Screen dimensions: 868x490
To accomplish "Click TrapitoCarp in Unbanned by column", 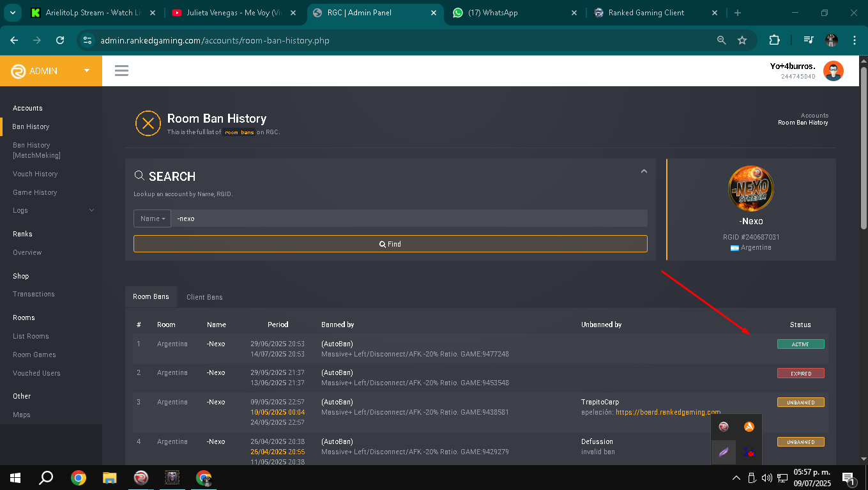I will pyautogui.click(x=600, y=402).
